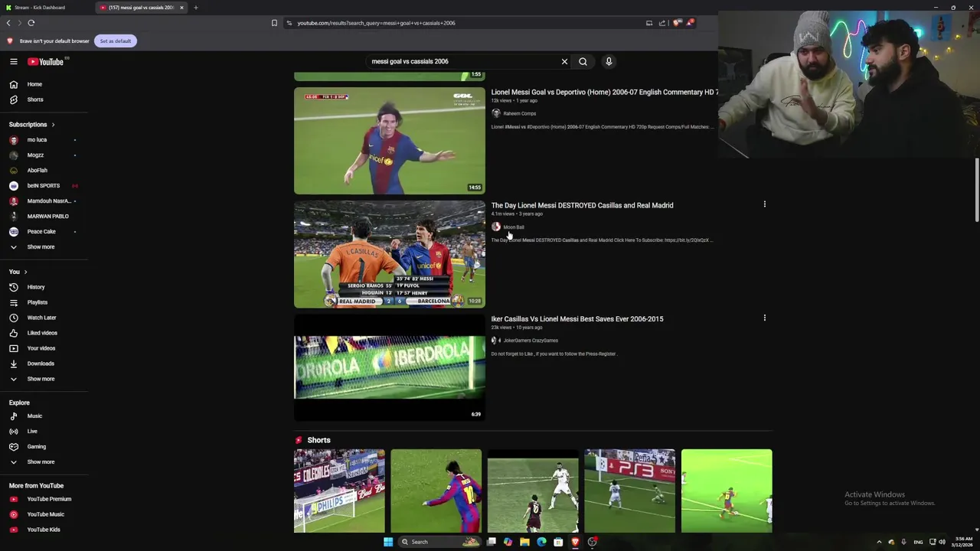Open Brave browser taskbar icon
980x551 pixels.
tap(575, 542)
